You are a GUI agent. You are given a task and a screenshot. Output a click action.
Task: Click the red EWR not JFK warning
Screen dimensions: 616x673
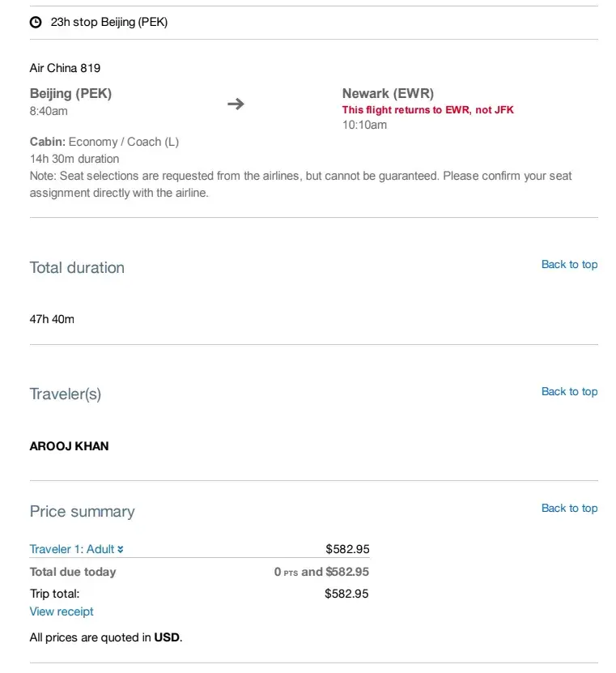coord(427,109)
